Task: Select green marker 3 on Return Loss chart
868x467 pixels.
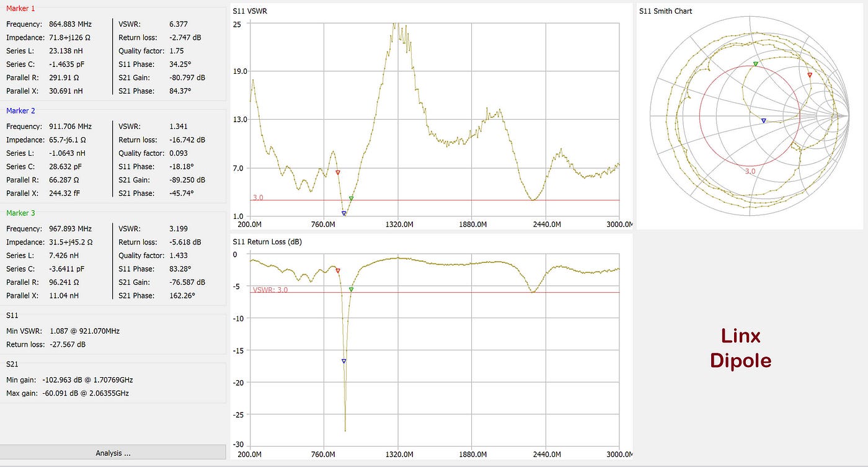Action: (351, 290)
